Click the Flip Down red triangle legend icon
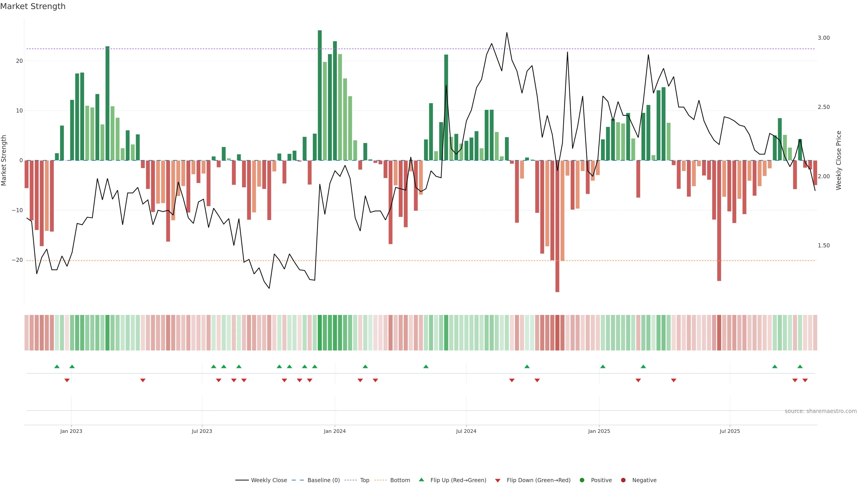The height and width of the screenshot is (488, 868). click(498, 480)
